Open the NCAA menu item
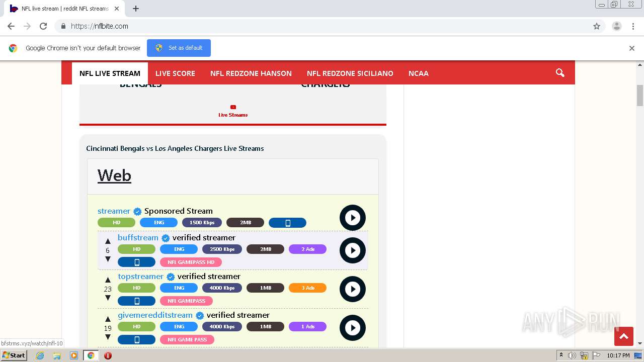This screenshot has height=362, width=644. [419, 73]
